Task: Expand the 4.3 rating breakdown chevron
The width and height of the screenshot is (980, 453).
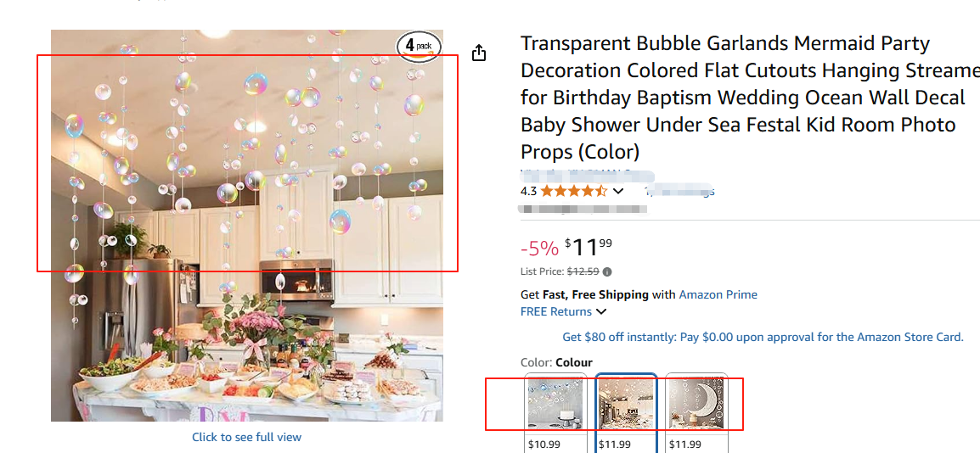Action: (x=618, y=191)
